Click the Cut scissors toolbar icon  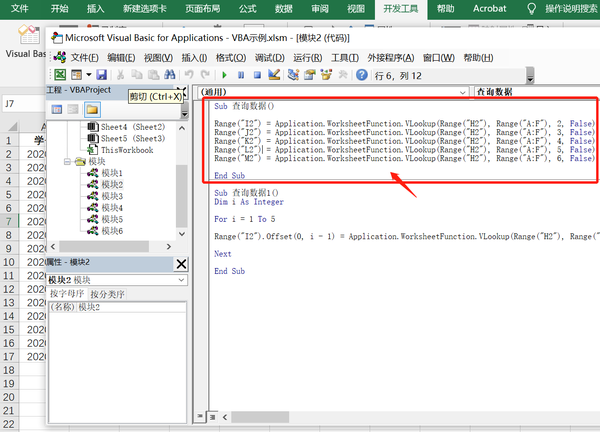point(121,75)
